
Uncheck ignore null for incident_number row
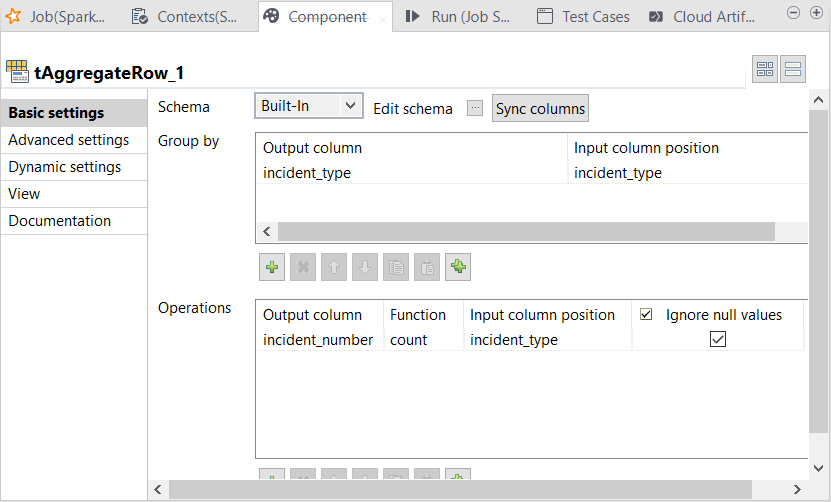[x=717, y=340]
